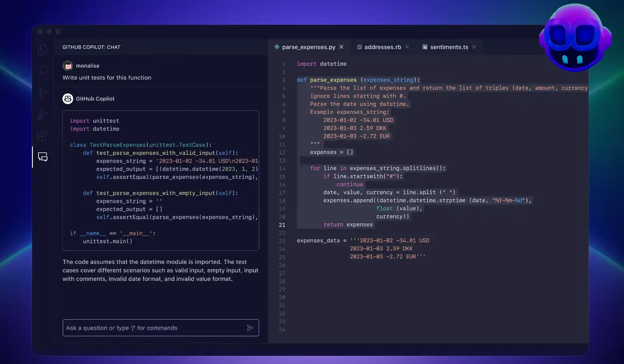Click the window close traffic light button
Image resolution: width=624 pixels, height=364 pixels.
pos(40,32)
